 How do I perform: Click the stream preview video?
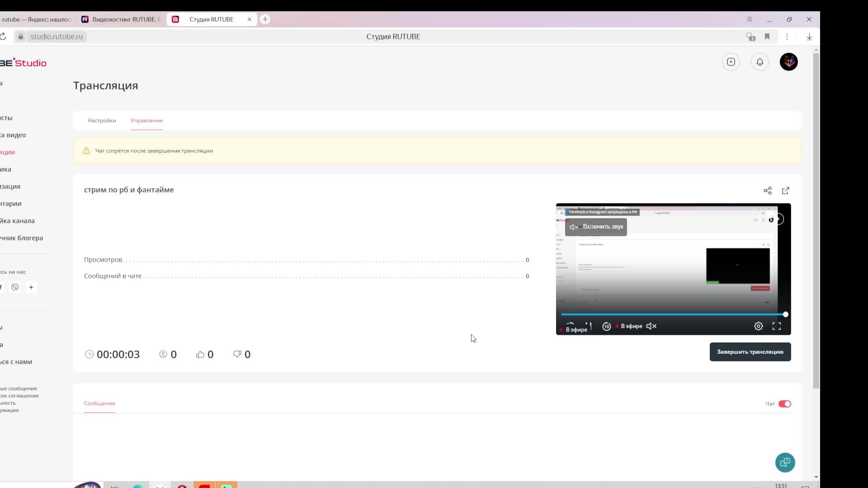point(674,269)
